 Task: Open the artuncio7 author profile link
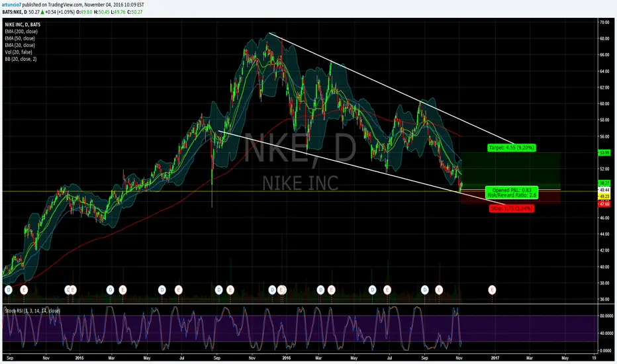click(11, 5)
